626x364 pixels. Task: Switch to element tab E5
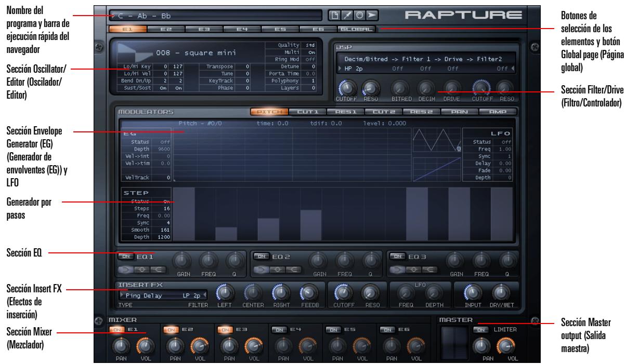280,30
